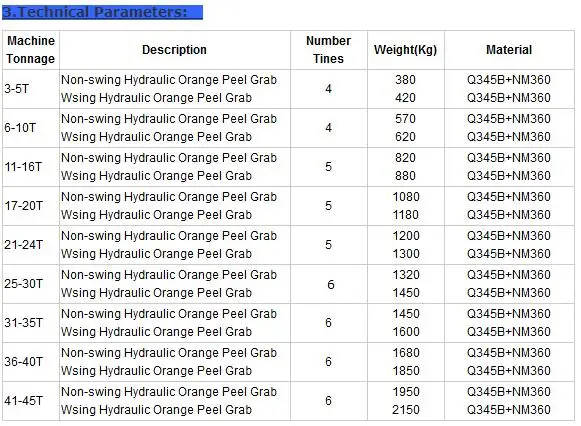
Task: Click 'Q345B+NM360' beside weight 1600
Action: pyautogui.click(x=509, y=332)
